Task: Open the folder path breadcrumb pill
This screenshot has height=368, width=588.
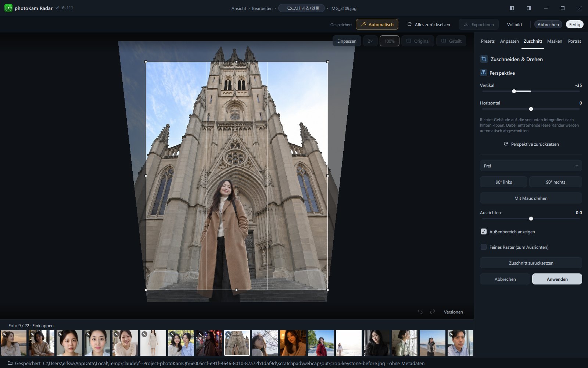Action: pos(301,8)
